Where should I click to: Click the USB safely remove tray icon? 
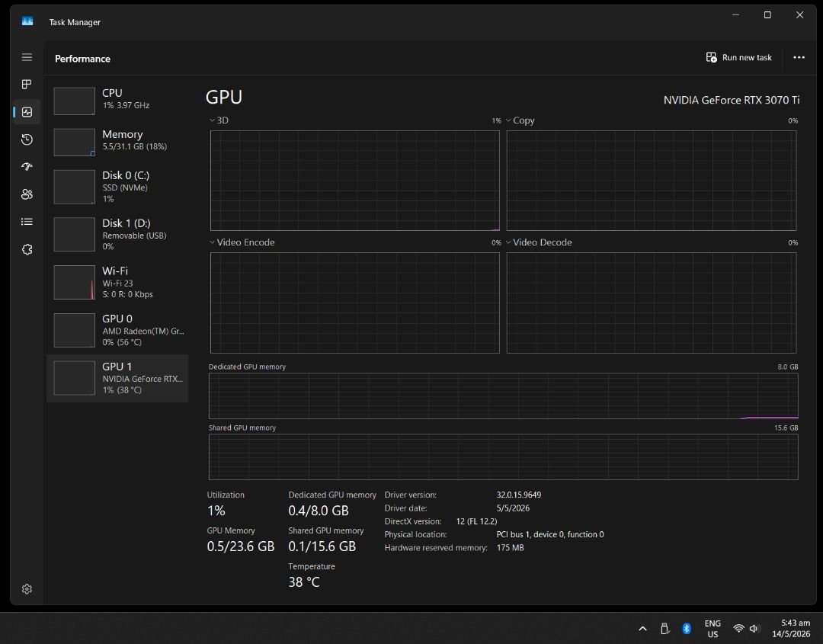(x=664, y=628)
